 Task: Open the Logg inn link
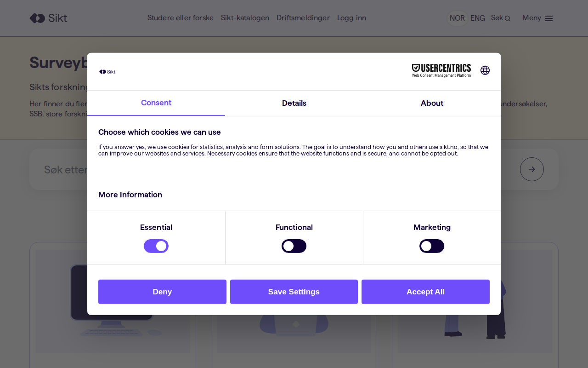[351, 18]
